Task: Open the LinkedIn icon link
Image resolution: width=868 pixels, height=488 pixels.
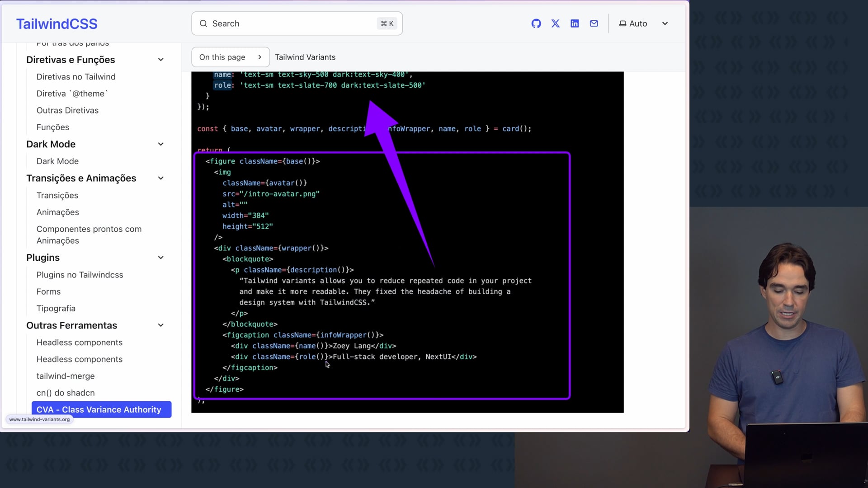Action: 575,23
